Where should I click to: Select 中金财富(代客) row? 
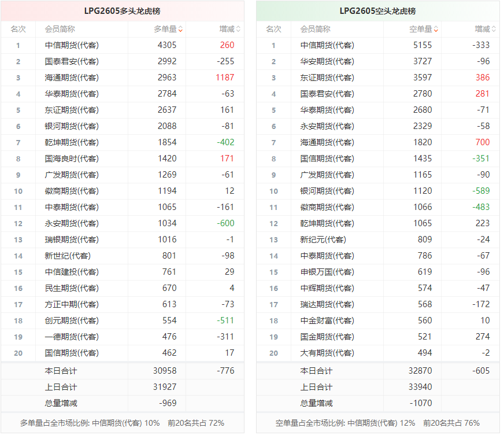378,320
